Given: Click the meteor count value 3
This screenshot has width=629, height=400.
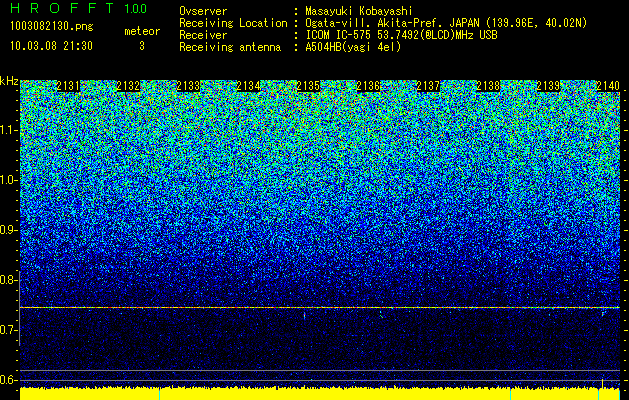Looking at the screenshot, I should (142, 46).
